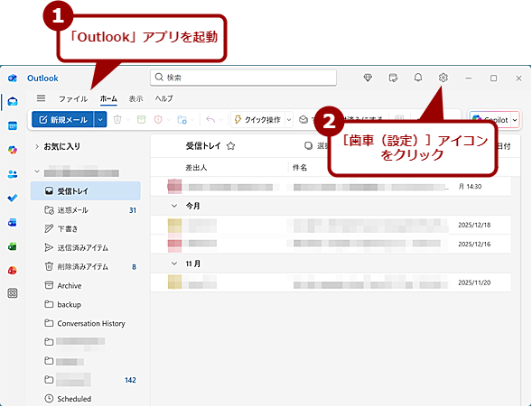This screenshot has width=532, height=407.
Task: Open Excel from the left app bar
Action: (x=13, y=246)
